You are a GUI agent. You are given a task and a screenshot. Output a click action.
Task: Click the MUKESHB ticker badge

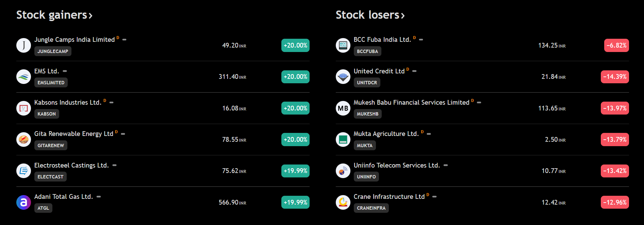pos(367,114)
